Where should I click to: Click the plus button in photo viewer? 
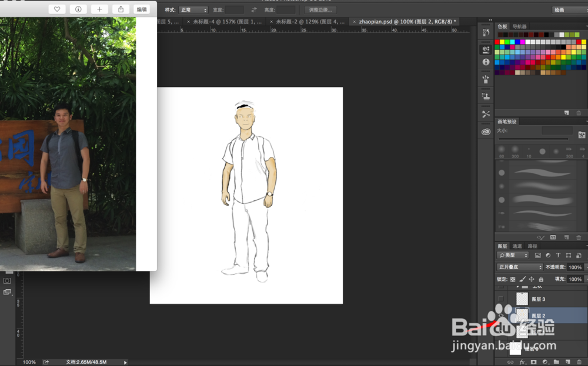coord(99,9)
